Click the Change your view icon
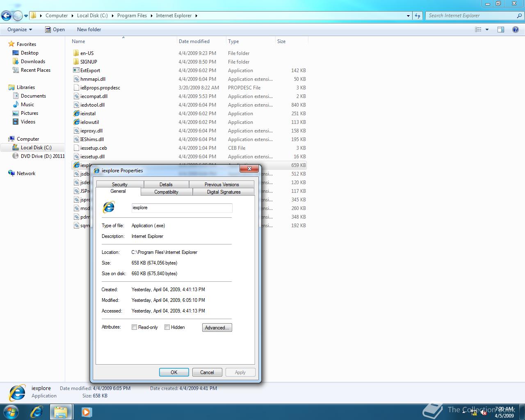This screenshot has height=420, width=525. click(x=478, y=30)
